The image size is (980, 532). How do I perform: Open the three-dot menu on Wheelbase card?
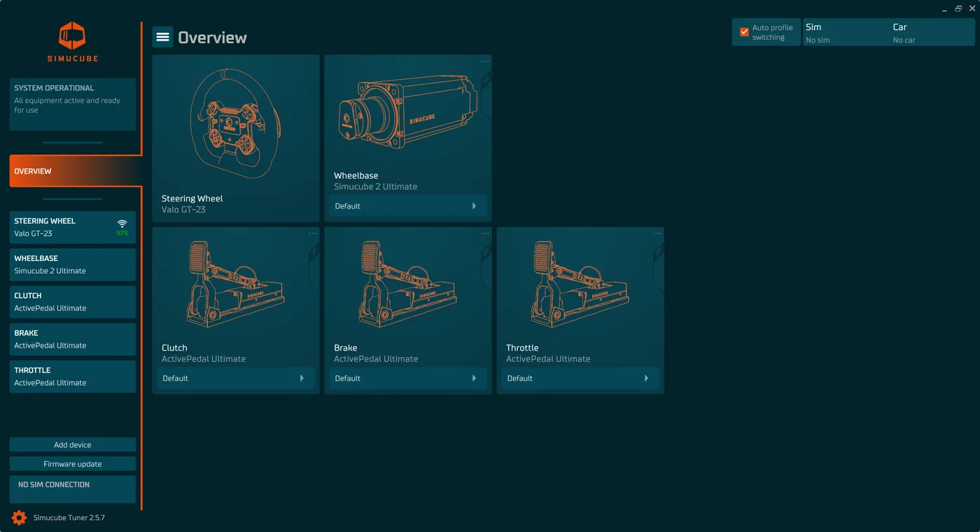point(485,62)
